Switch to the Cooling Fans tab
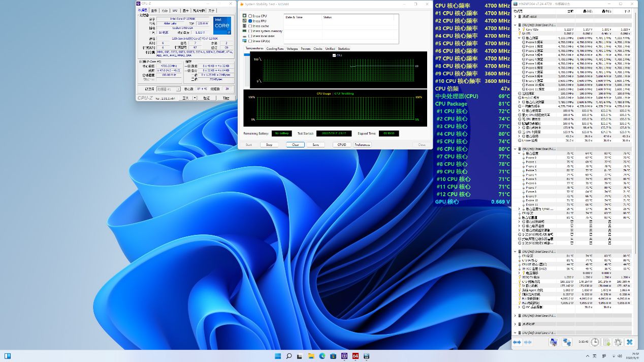The width and height of the screenshot is (644, 362). [x=275, y=49]
